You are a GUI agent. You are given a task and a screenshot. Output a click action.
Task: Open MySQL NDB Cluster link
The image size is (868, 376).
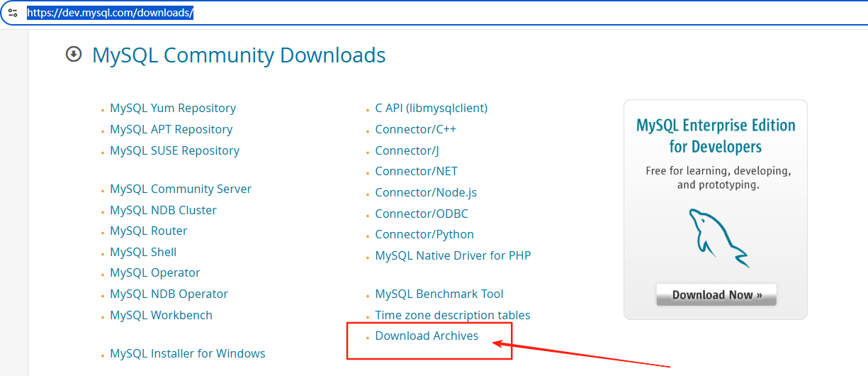coord(163,210)
